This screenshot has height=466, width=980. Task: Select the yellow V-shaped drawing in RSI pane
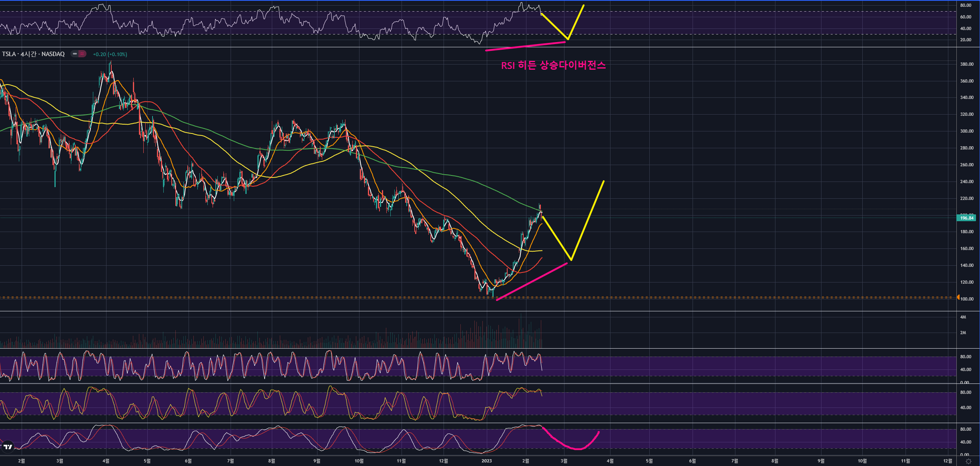(x=554, y=27)
